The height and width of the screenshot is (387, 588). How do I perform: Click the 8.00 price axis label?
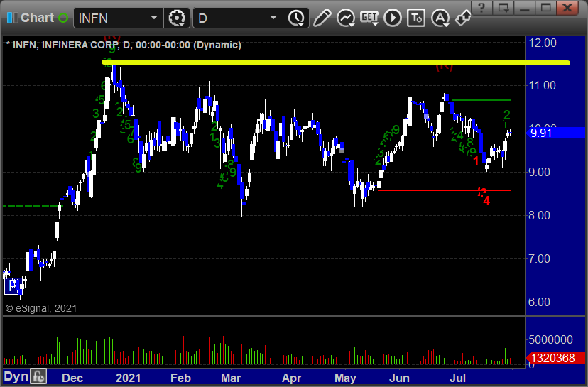coord(539,215)
